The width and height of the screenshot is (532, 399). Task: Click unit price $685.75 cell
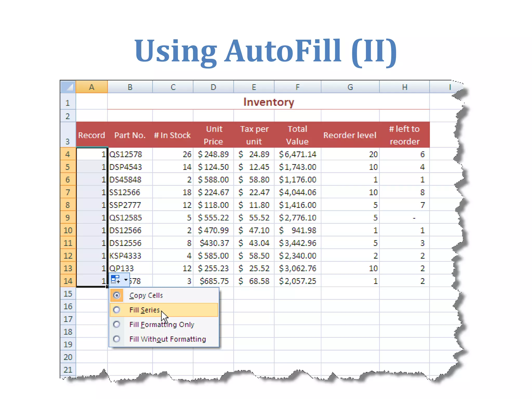(213, 281)
